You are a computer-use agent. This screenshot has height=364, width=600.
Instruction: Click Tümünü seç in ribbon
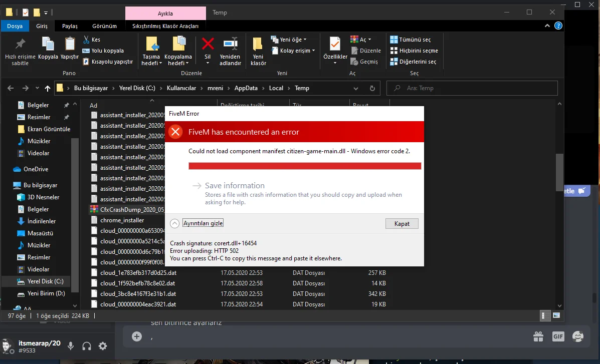coord(411,40)
